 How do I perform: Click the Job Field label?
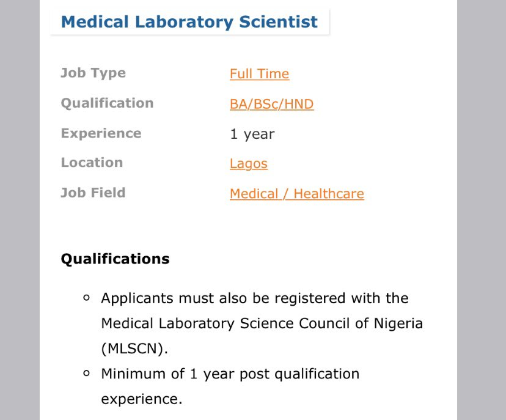(x=94, y=193)
